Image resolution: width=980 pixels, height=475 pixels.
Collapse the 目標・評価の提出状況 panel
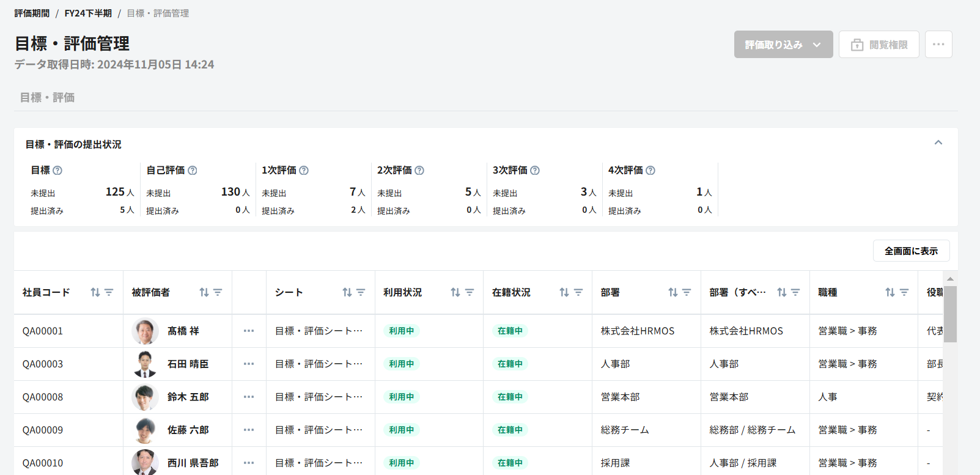tap(938, 143)
